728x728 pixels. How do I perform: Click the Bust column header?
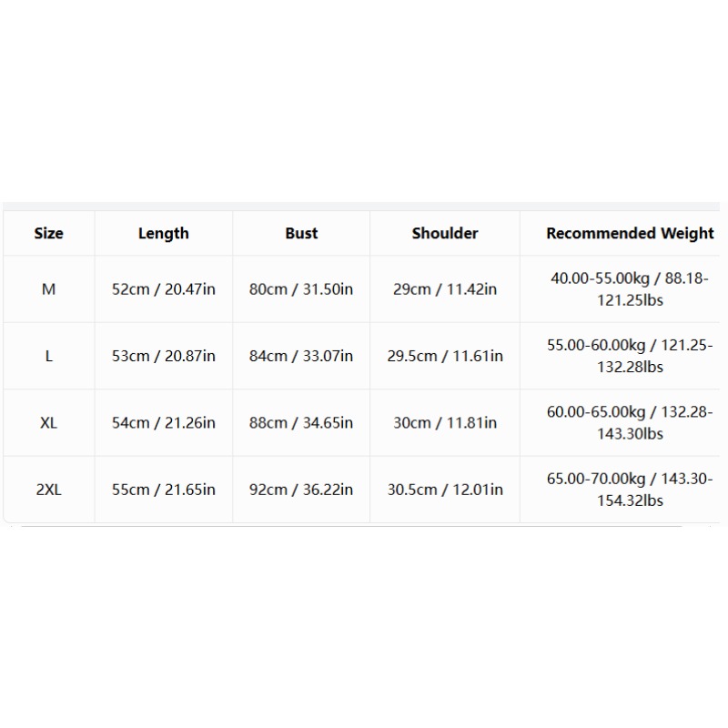pyautogui.click(x=301, y=233)
